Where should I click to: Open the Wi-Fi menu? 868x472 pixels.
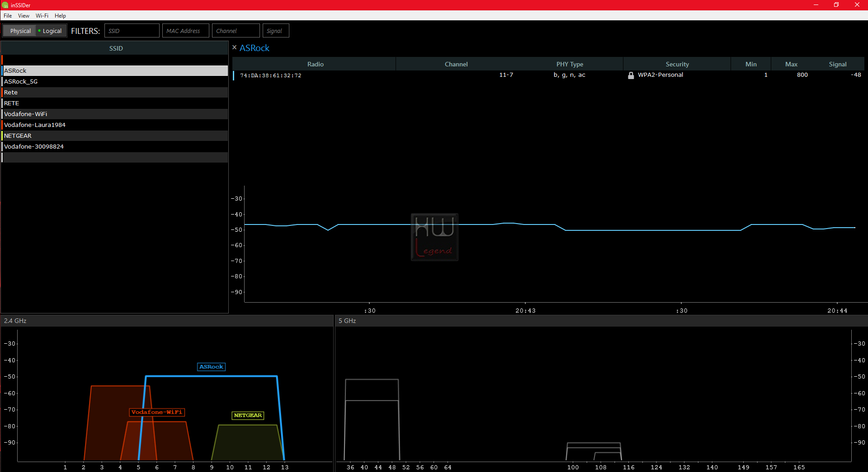point(42,16)
